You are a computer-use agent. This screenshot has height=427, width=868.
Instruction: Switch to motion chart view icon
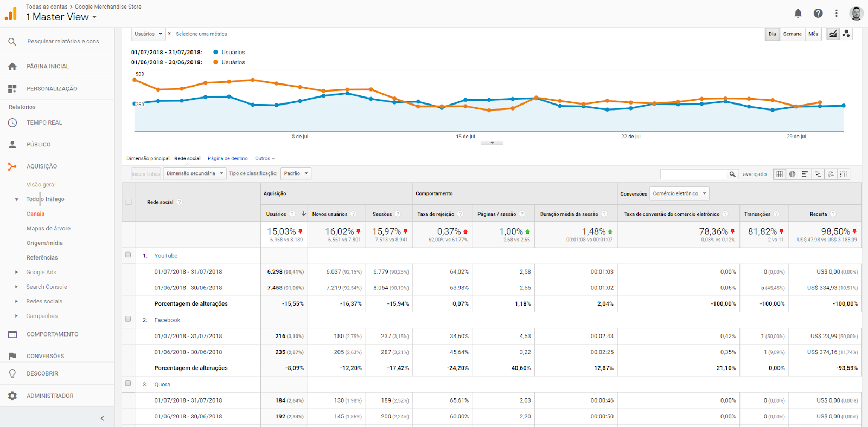pos(846,34)
